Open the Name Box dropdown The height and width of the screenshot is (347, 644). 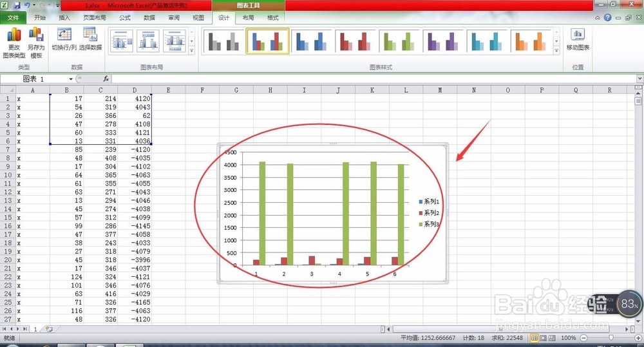point(71,79)
